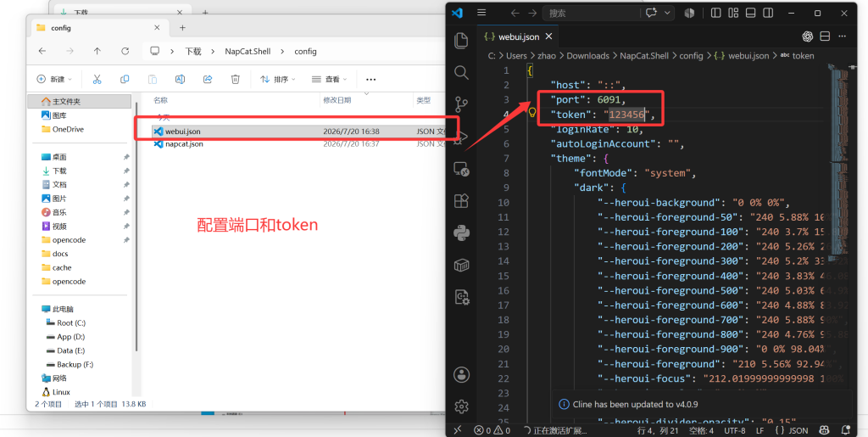This screenshot has height=437, width=868.
Task: Click the Delete trash icon in Explorer
Action: (236, 79)
